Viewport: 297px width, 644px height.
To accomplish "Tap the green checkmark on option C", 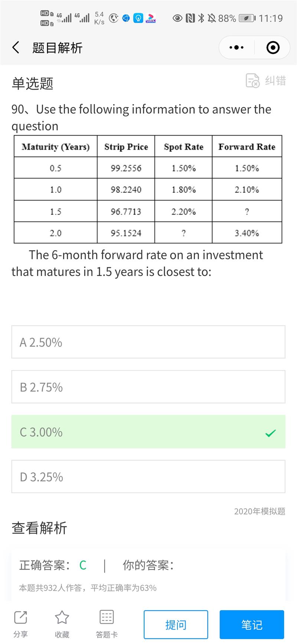I will tap(271, 433).
